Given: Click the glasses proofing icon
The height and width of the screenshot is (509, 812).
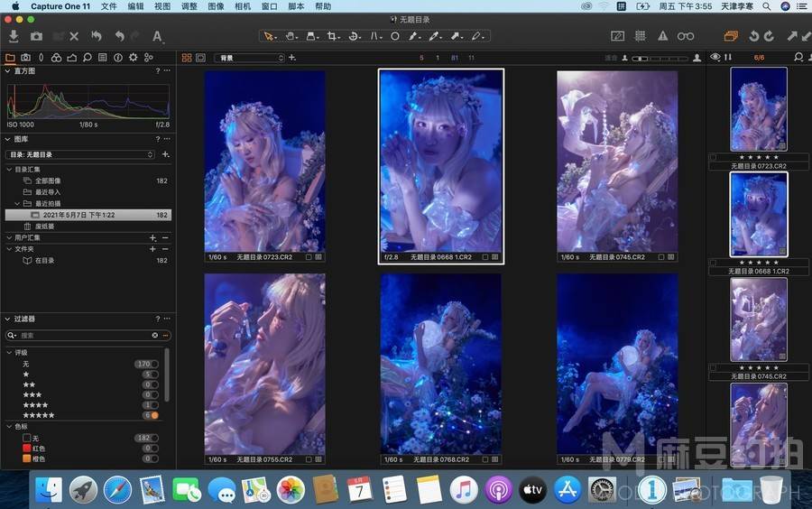Looking at the screenshot, I should [686, 36].
